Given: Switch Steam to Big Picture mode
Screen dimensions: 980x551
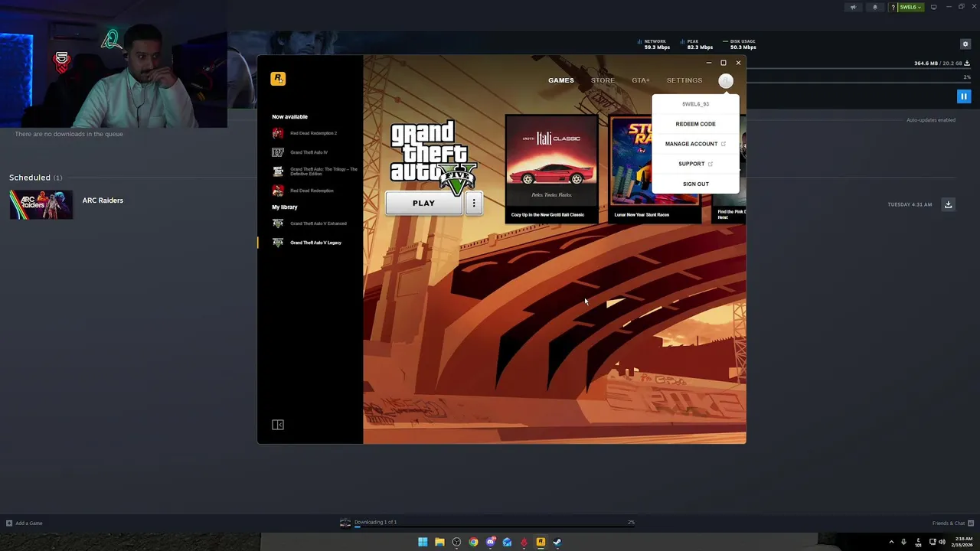Looking at the screenshot, I should click(933, 7).
